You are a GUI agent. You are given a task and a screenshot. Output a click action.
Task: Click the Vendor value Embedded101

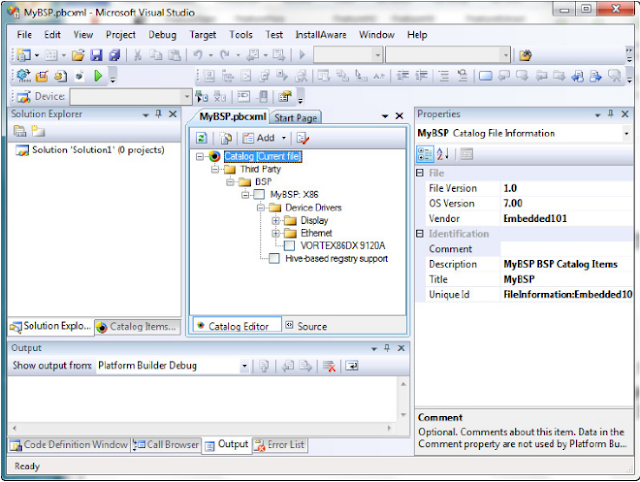(x=535, y=219)
